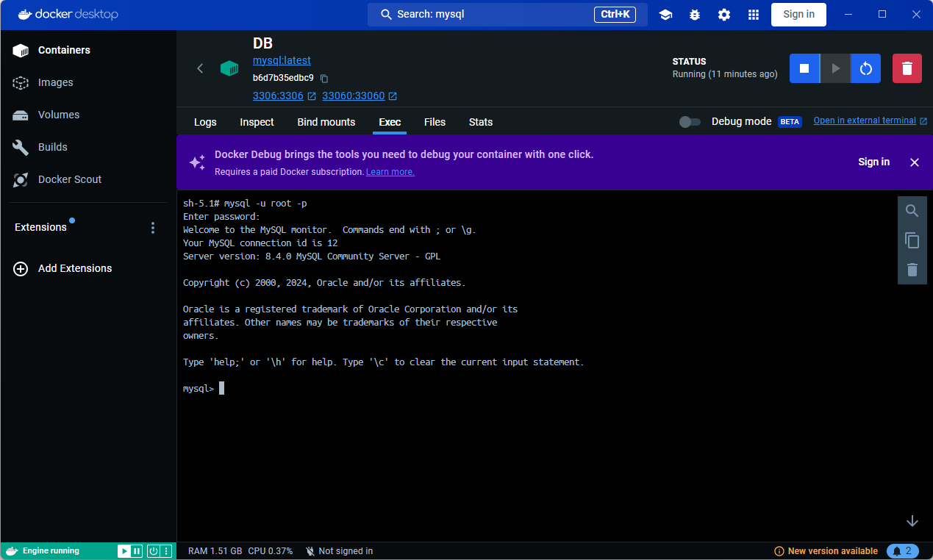
Task: Copy the container ID b6d7b35edbc9
Action: 324,78
